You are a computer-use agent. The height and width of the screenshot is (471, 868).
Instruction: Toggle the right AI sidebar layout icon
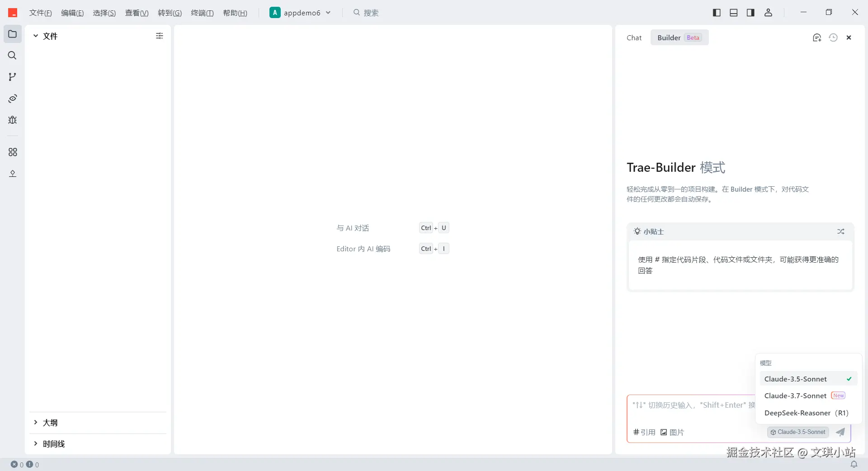pos(751,13)
